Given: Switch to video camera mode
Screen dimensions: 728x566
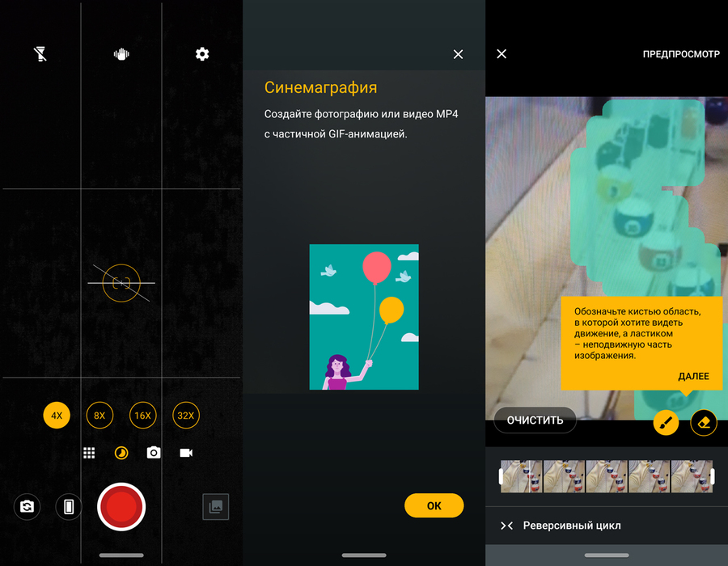Looking at the screenshot, I should click(x=186, y=453).
